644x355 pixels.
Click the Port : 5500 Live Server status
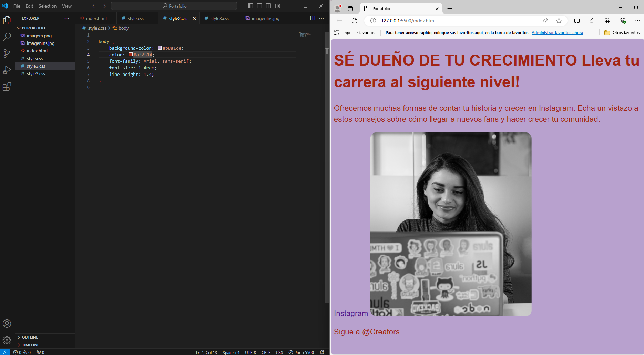point(301,352)
